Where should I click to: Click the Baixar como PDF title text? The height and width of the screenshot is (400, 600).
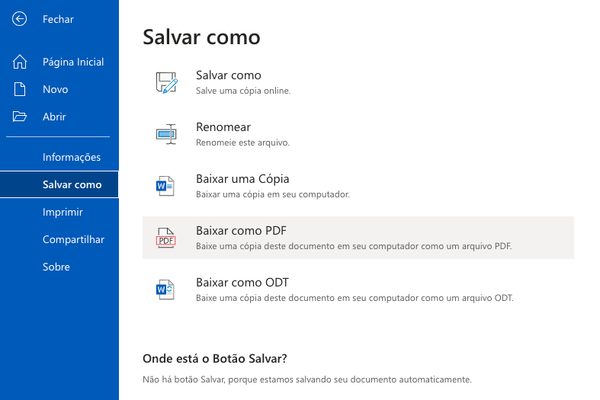(241, 231)
